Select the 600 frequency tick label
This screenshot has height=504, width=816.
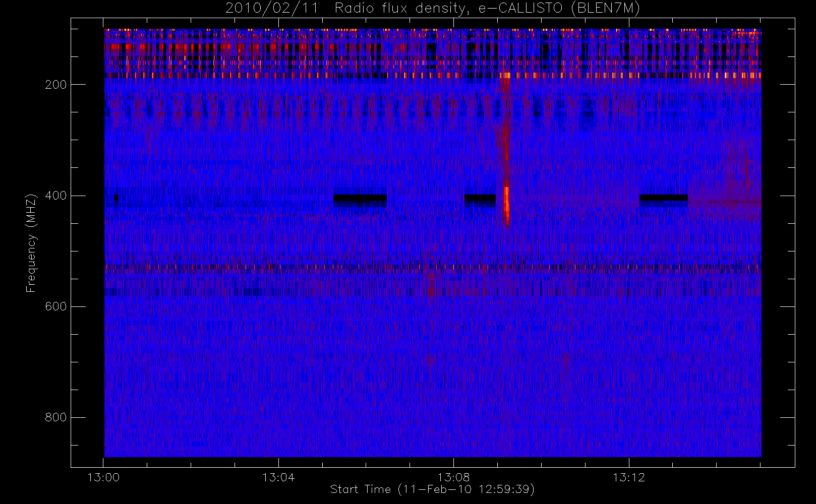[x=56, y=306]
